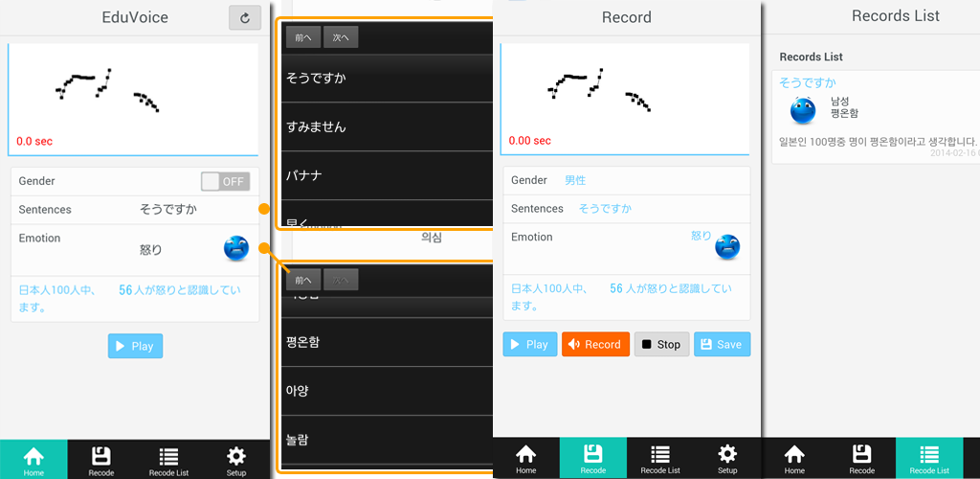Open Emotion selector showing 怒り on Home screen
The width and height of the screenshot is (980, 479).
pyautogui.click(x=135, y=250)
